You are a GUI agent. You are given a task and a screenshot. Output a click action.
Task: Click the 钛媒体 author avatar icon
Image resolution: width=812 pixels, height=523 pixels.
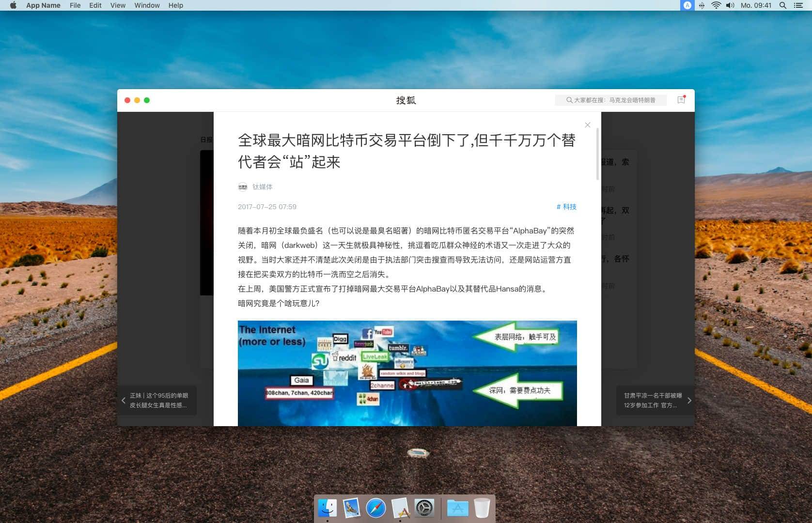243,187
